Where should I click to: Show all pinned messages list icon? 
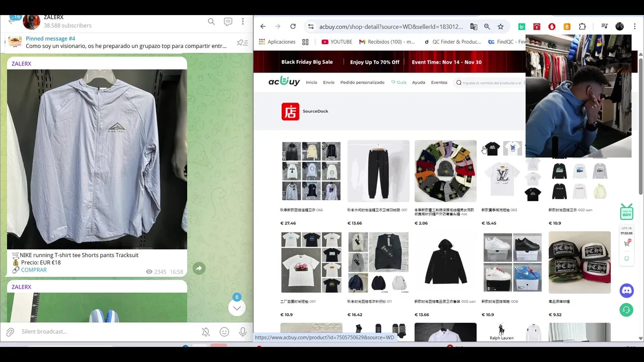tap(243, 42)
